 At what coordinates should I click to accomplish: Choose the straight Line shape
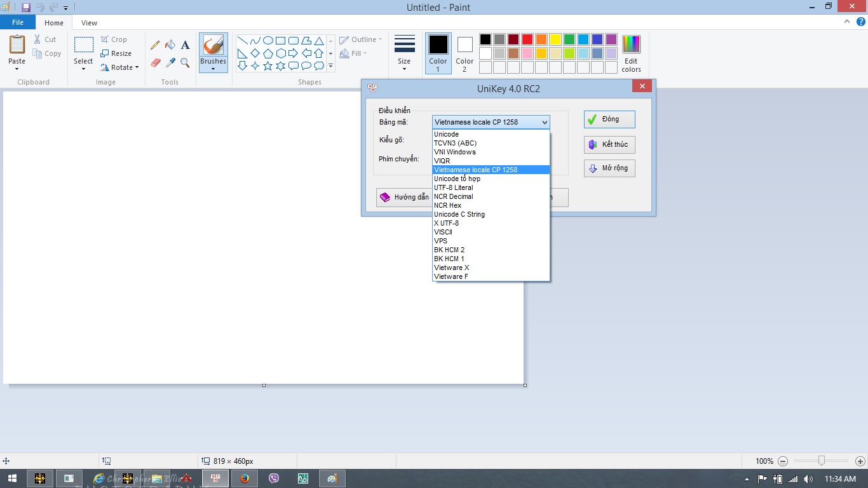click(242, 40)
